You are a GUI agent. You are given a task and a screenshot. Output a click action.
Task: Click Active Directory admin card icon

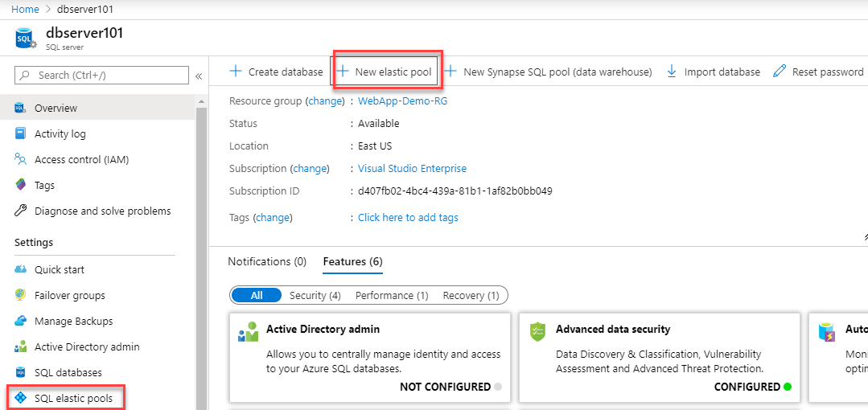pyautogui.click(x=249, y=331)
